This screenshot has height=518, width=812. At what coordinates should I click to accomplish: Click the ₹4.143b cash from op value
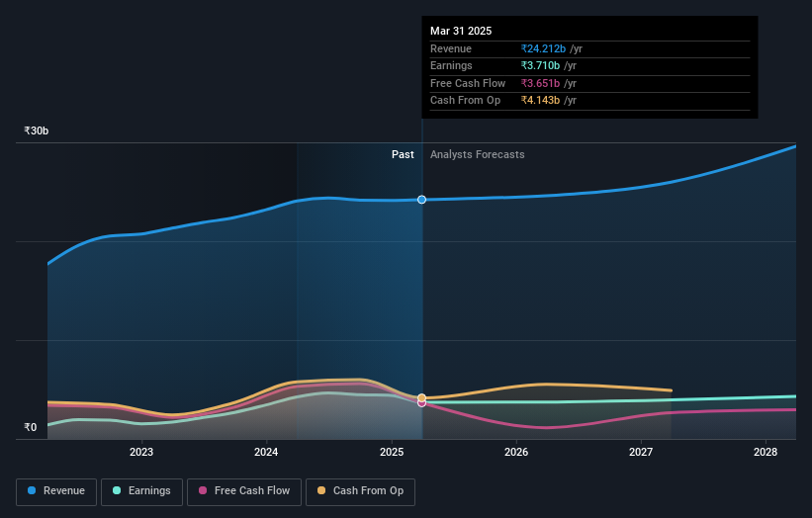[x=540, y=101]
